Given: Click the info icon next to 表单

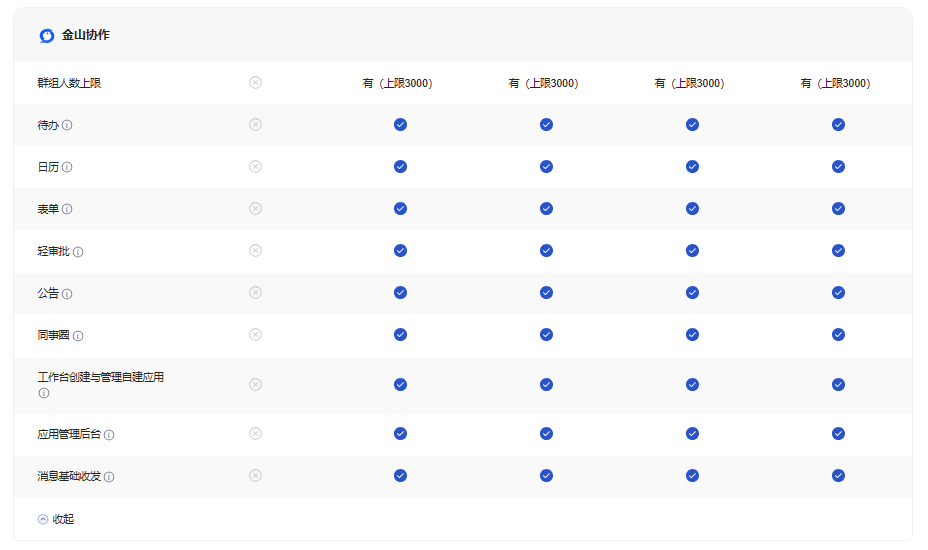Looking at the screenshot, I should coord(67,209).
